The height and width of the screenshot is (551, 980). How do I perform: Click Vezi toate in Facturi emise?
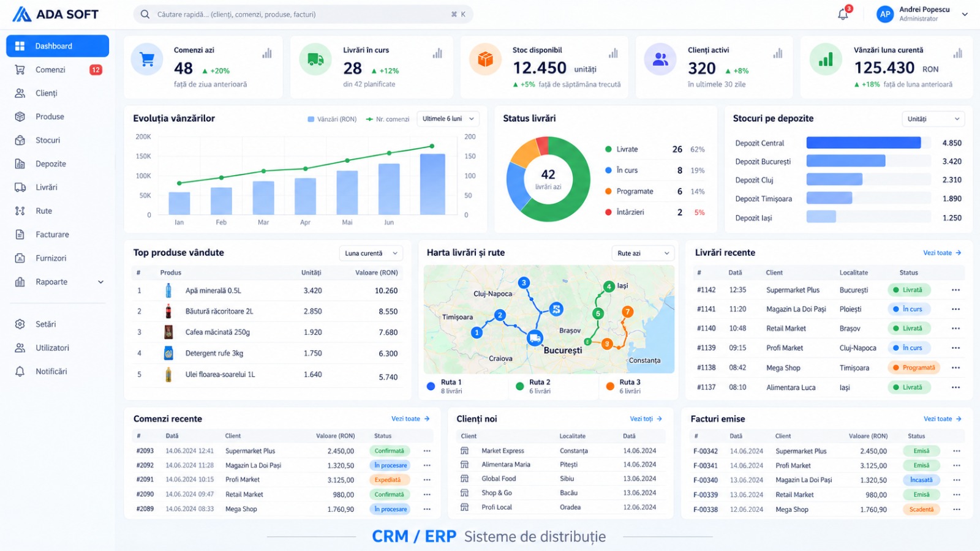(x=943, y=419)
